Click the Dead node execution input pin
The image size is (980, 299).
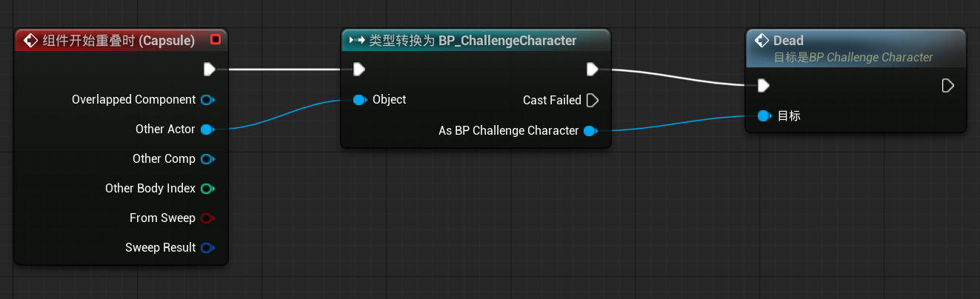(764, 86)
